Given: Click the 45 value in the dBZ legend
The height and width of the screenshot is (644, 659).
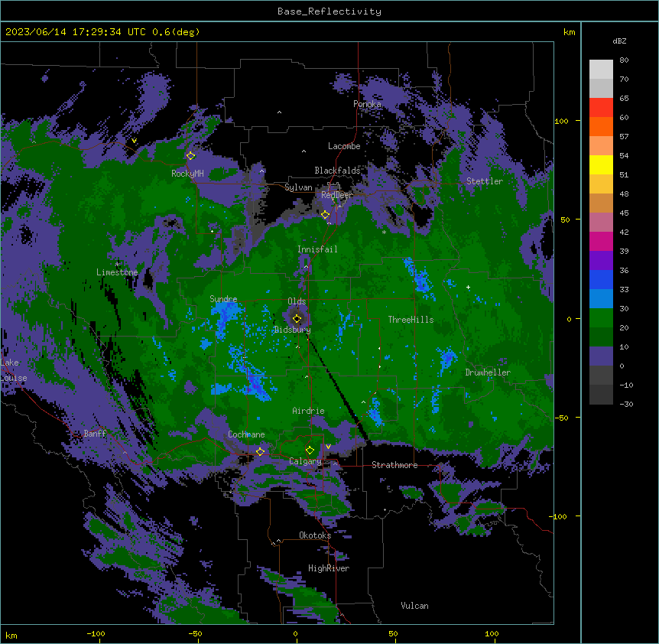Looking at the screenshot, I should 624,213.
